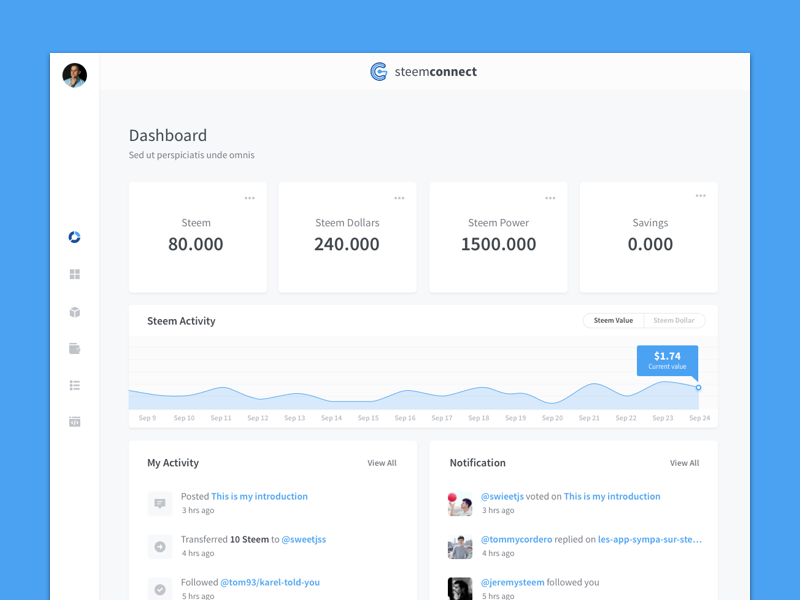Switch chart to Steem Dollar
Viewport: 800px width, 600px height.
(674, 321)
